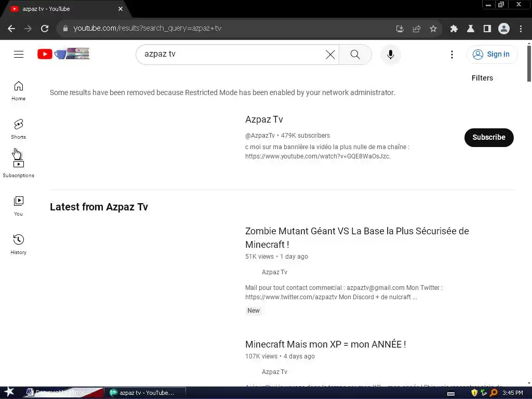Go to Home in sidebar
The height and width of the screenshot is (399, 532).
pos(18,91)
